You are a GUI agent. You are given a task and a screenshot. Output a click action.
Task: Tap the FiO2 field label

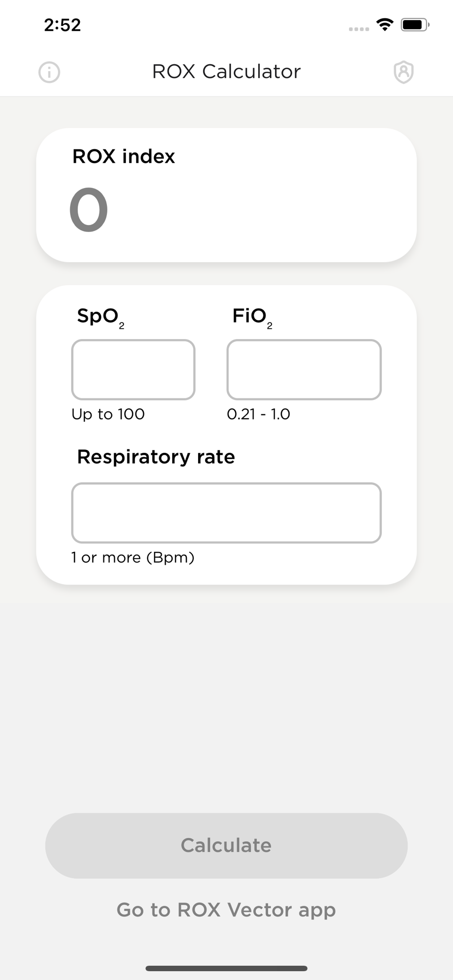[252, 317]
